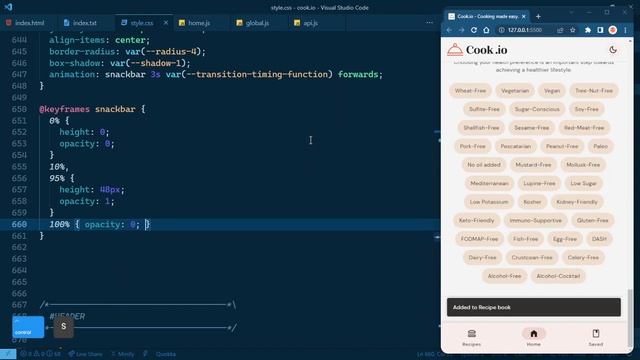Open browser three-dot menu
Viewport: 640px width, 360px height.
tap(625, 30)
